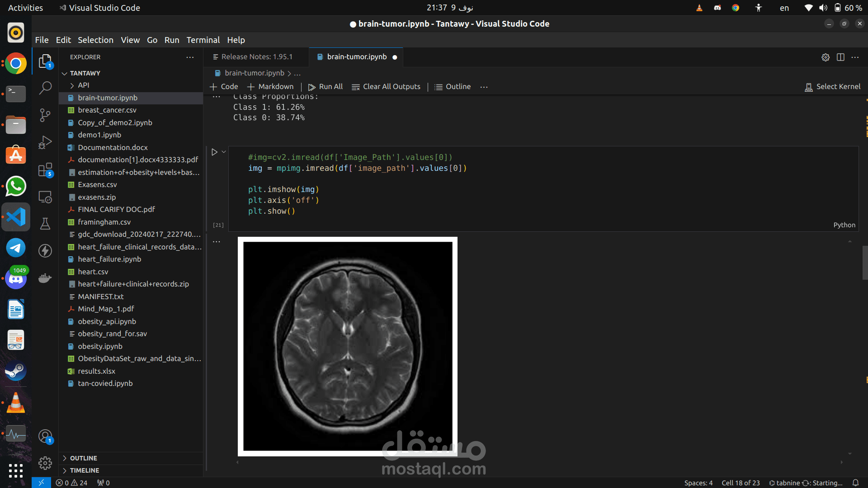The height and width of the screenshot is (488, 868).
Task: Expand the TIMELINE section
Action: pos(84,470)
